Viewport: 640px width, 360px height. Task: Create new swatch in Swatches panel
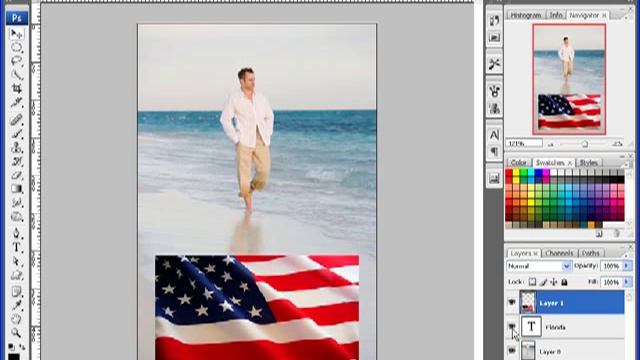(x=599, y=233)
